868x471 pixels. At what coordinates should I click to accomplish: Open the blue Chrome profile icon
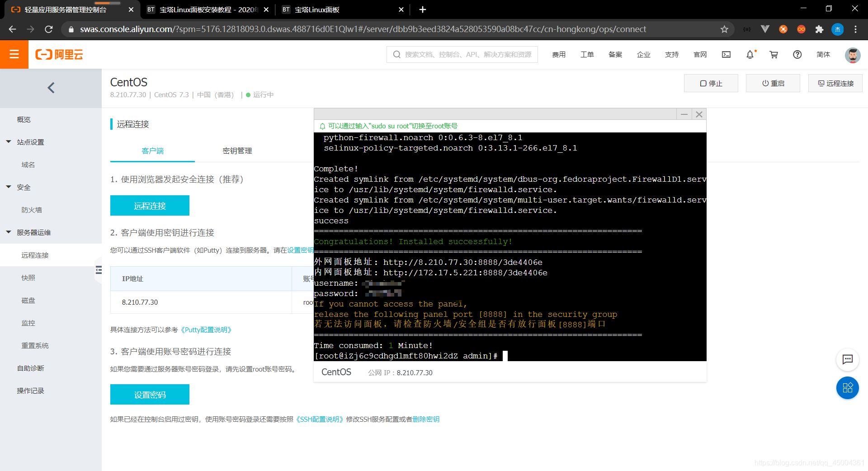(837, 29)
